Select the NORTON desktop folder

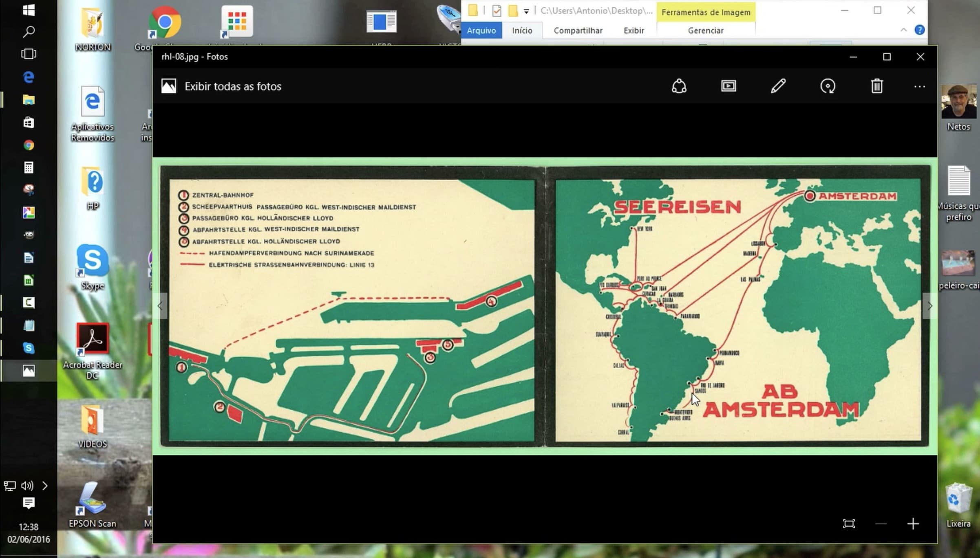coord(93,29)
